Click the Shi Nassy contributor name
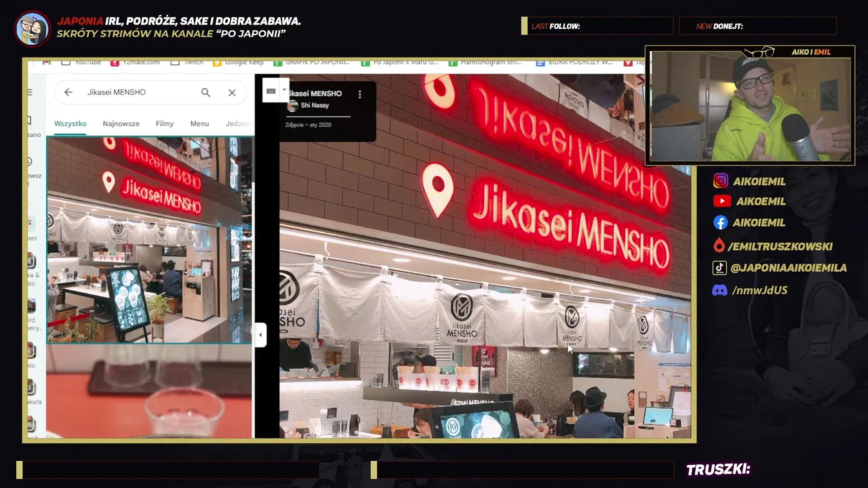 click(x=315, y=106)
